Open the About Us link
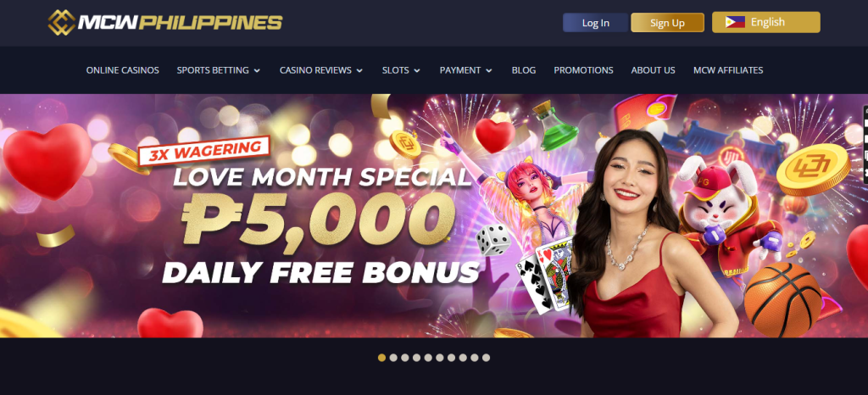Screen dimensions: 868x395 pos(654,70)
